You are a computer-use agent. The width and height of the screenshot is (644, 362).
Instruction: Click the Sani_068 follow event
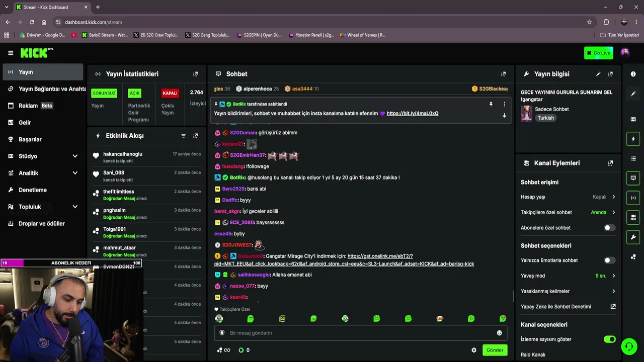pyautogui.click(x=147, y=175)
